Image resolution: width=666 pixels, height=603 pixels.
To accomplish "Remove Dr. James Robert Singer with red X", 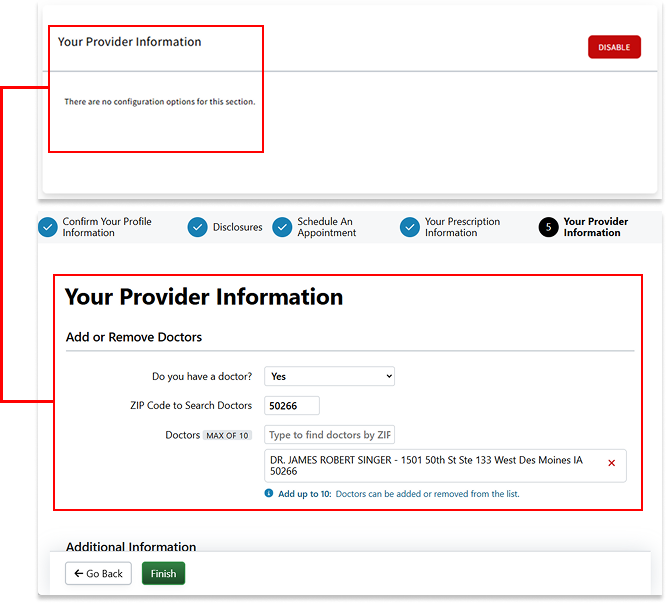I will click(x=611, y=463).
